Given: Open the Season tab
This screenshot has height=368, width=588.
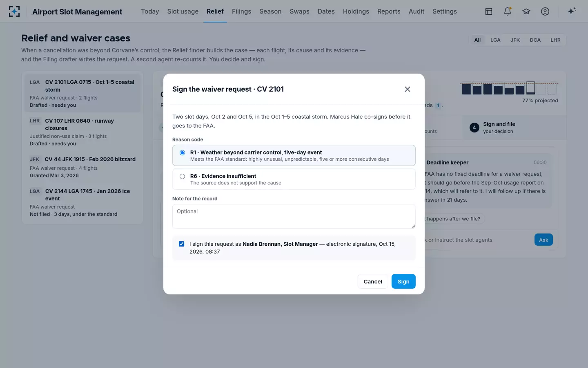Looking at the screenshot, I should click(x=270, y=11).
